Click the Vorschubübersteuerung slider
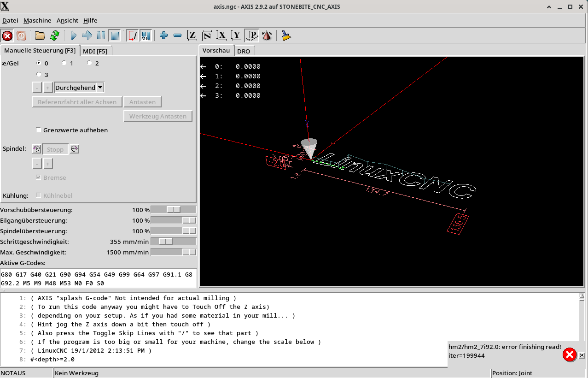Screen dimensions: 588x378 click(x=174, y=210)
